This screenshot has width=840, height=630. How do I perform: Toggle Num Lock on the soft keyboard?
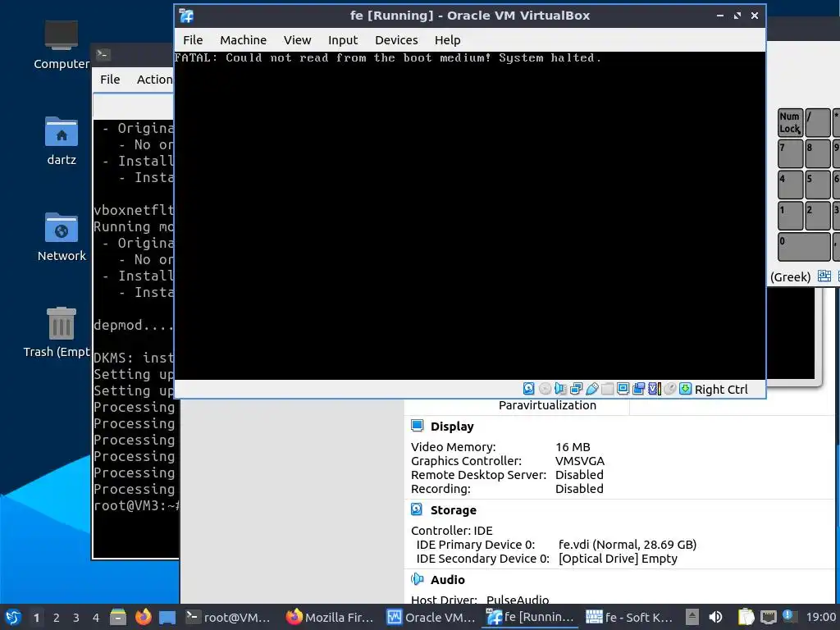(x=790, y=123)
